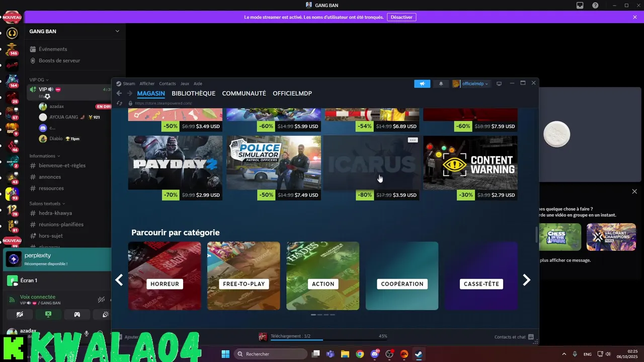Open the Jeux menu in Steam

point(185,83)
